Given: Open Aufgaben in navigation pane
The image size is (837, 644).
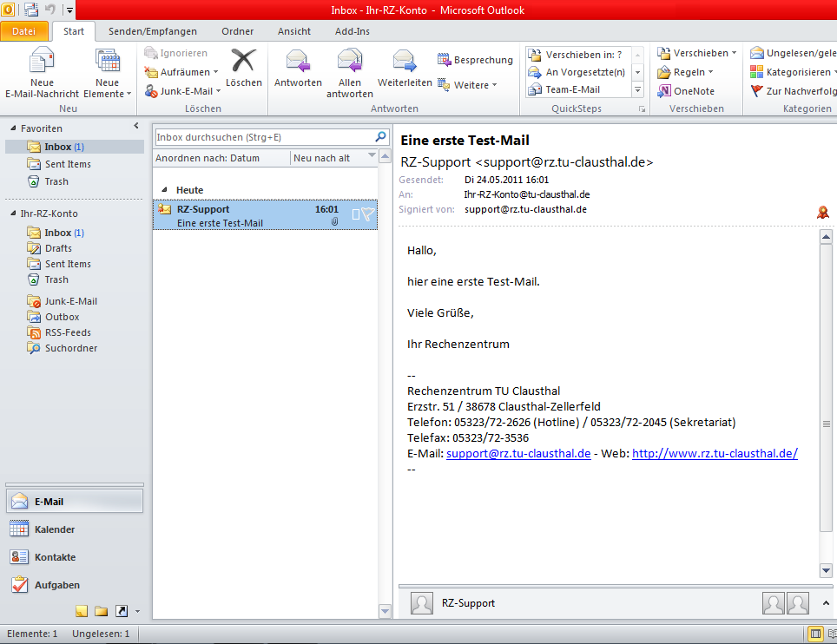Looking at the screenshot, I should coord(74,585).
